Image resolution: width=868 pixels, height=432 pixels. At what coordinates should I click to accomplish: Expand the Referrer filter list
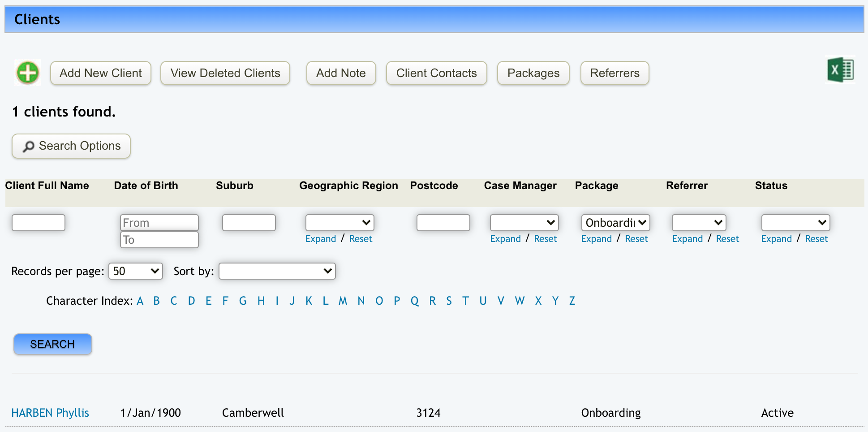click(x=687, y=239)
